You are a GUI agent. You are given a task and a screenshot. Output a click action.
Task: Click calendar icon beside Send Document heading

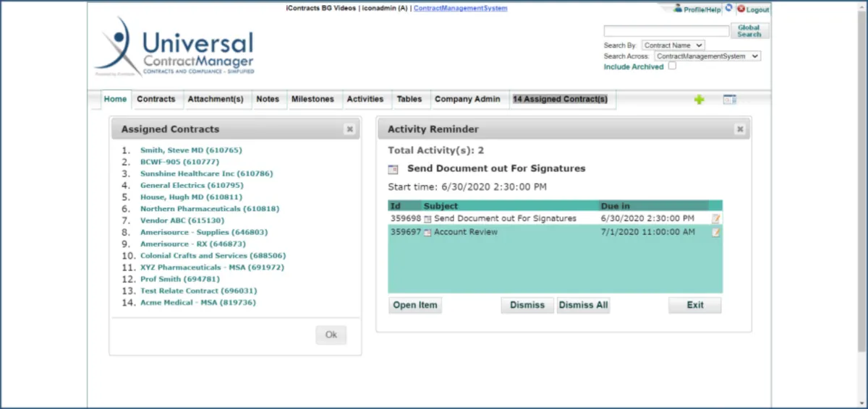393,169
